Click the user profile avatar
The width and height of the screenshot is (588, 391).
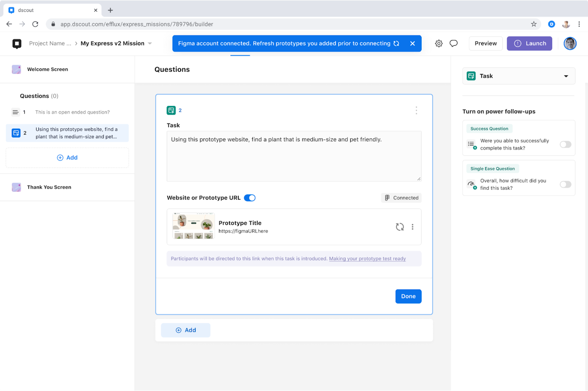570,43
